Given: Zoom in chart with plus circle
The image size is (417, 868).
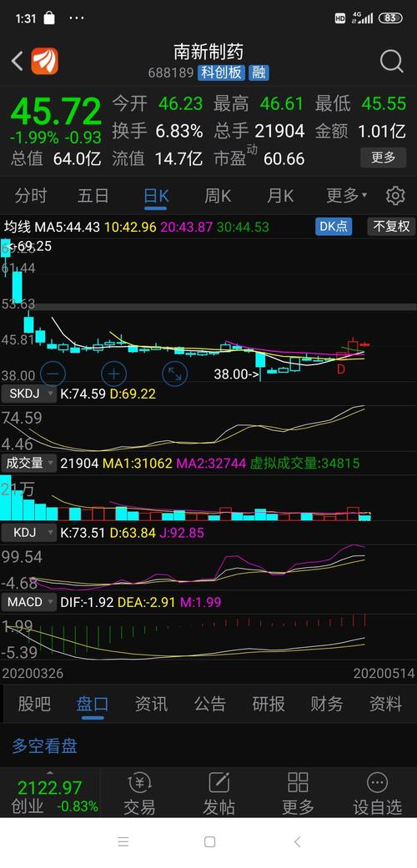Looking at the screenshot, I should click(114, 374).
